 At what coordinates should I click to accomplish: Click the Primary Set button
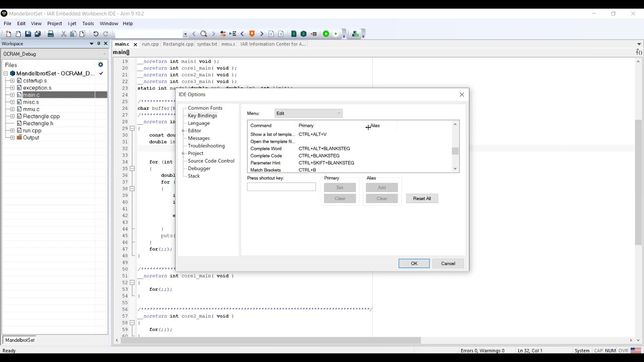coord(340,188)
